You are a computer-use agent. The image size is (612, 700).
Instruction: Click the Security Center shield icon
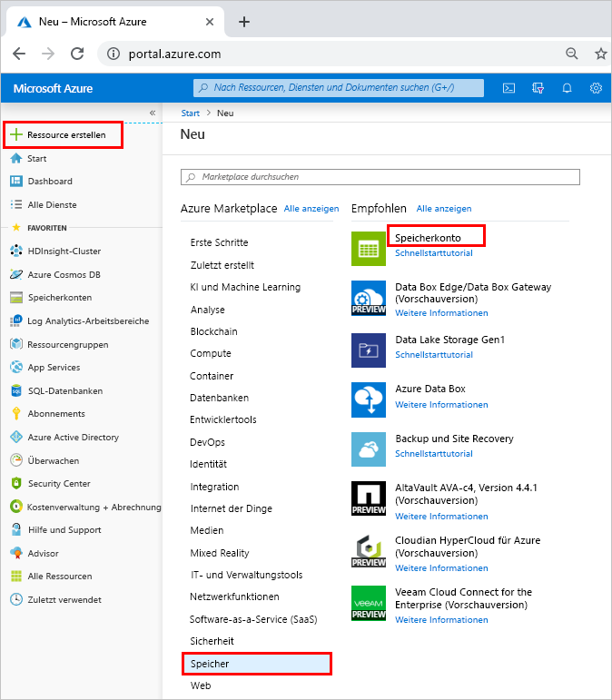tap(16, 483)
